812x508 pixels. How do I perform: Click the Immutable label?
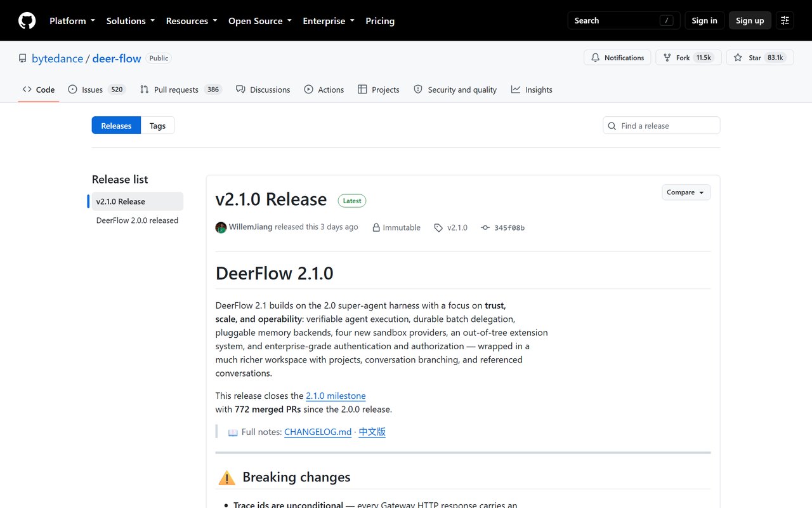pyautogui.click(x=402, y=227)
